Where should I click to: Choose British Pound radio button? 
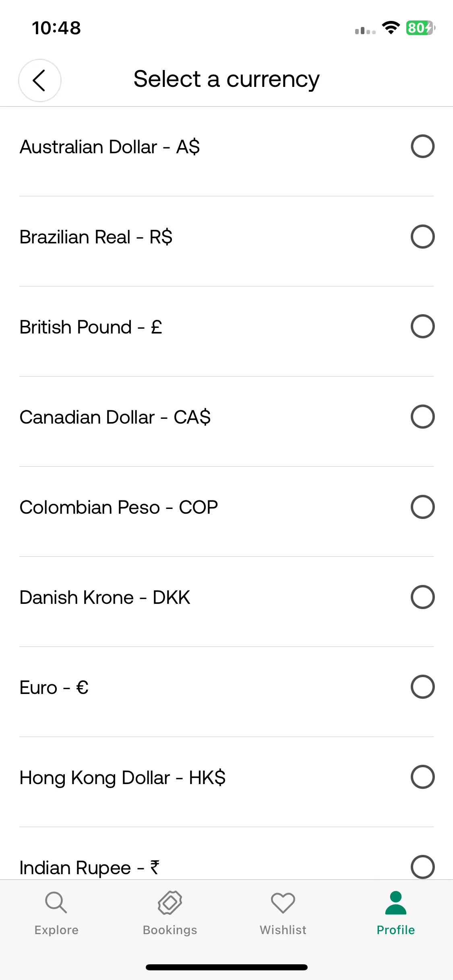[422, 326]
